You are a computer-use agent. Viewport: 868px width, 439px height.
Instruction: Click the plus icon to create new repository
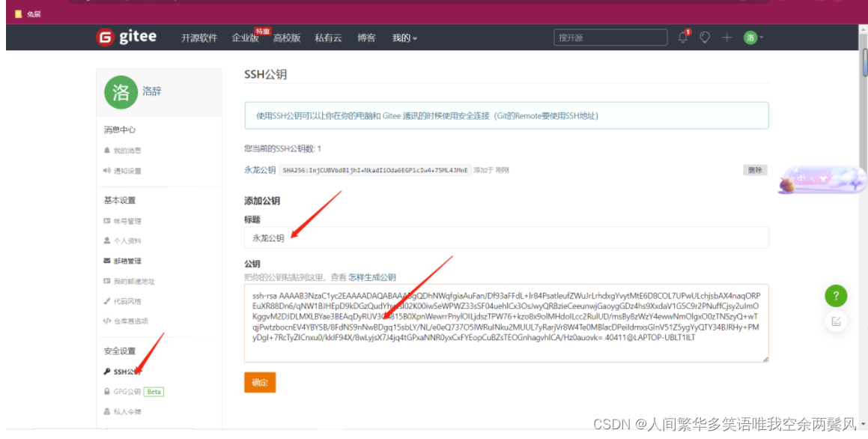pos(724,37)
